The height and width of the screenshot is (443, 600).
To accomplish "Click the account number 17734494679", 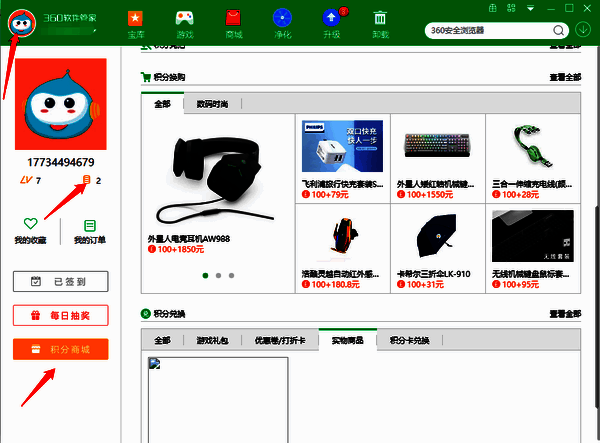I will [x=61, y=163].
